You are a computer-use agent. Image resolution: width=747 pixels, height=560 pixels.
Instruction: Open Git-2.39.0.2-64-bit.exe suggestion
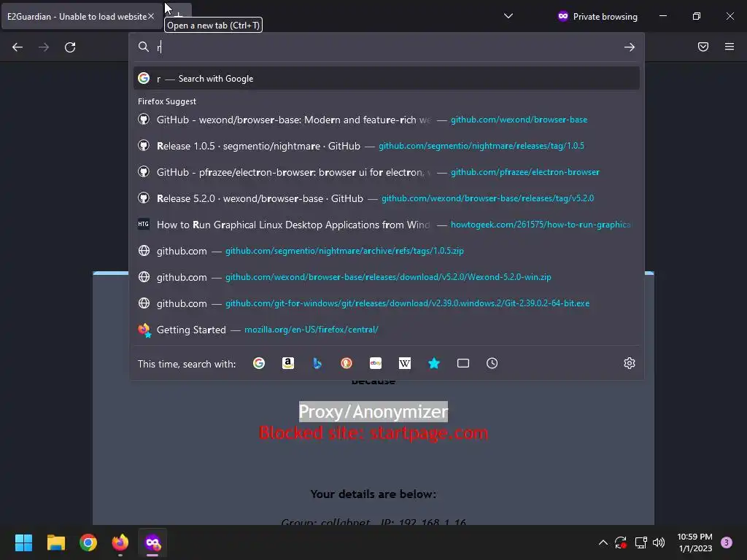point(387,303)
